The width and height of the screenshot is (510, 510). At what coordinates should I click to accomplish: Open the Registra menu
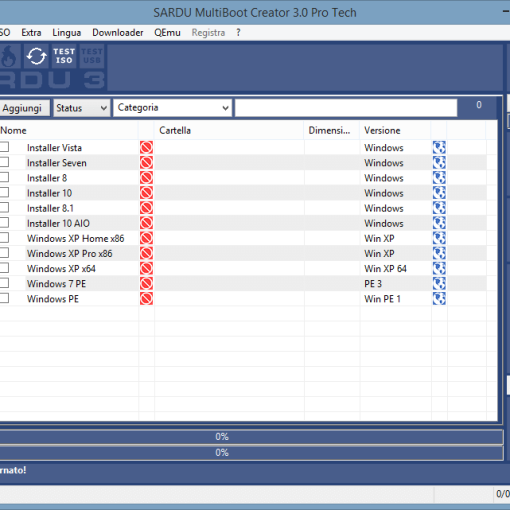(x=208, y=33)
